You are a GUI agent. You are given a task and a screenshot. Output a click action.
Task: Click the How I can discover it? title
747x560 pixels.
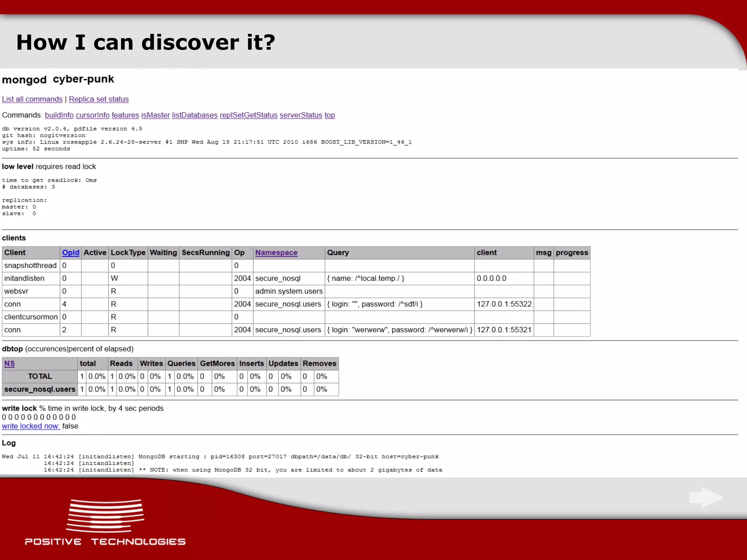(x=146, y=42)
